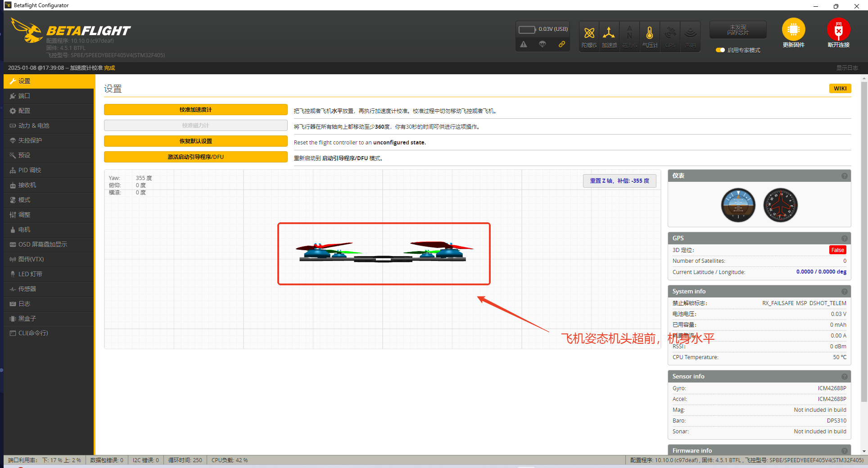Click the 接收机 receiver tab icon

click(x=13, y=185)
